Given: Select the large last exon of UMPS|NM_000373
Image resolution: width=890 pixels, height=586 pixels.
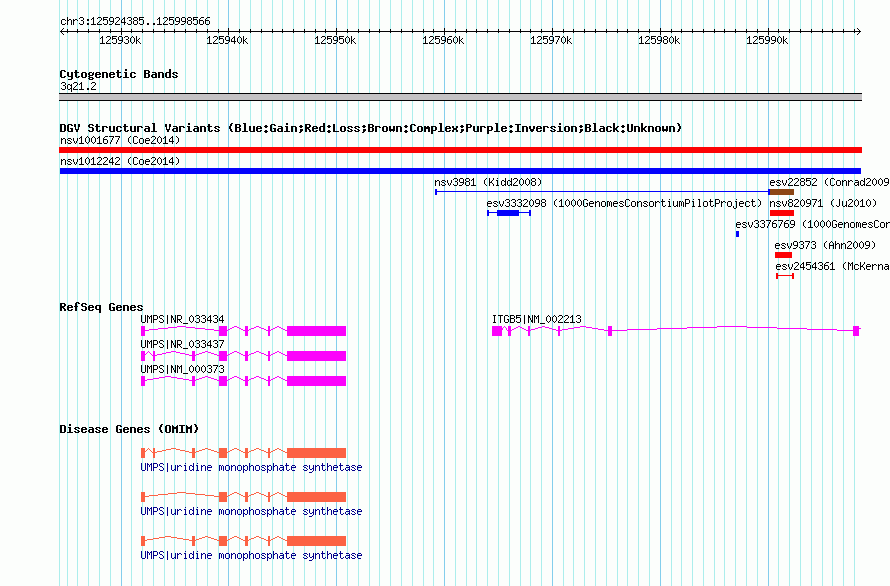Looking at the screenshot, I should tap(316, 381).
